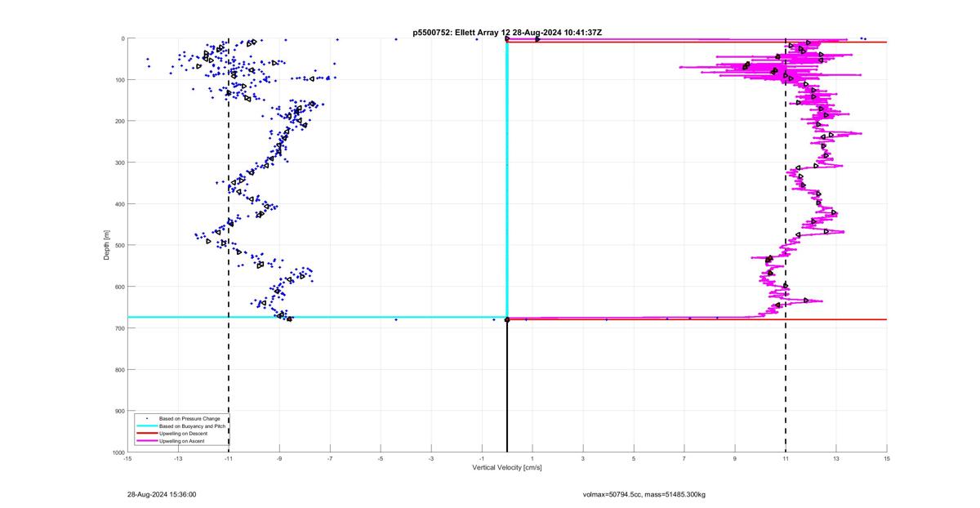The width and height of the screenshot is (980, 508).
Task: Click the velocity axis tick label '-1'
Action: (482, 459)
